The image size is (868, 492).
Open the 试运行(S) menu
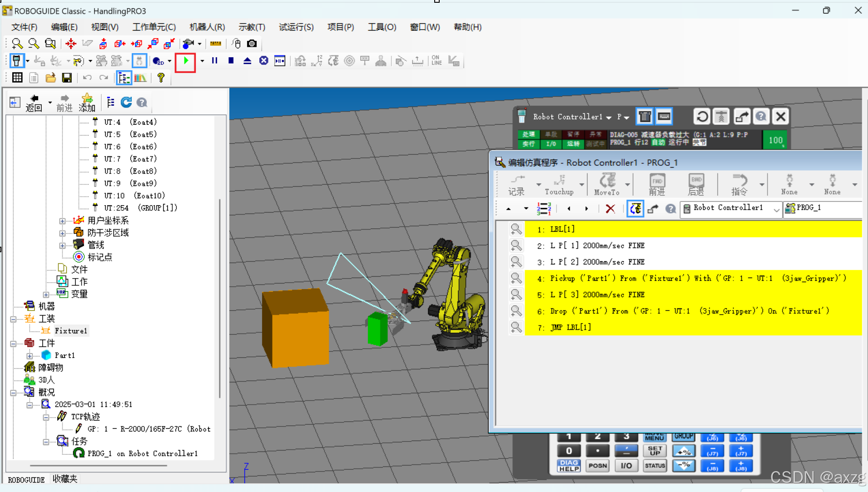(x=296, y=27)
